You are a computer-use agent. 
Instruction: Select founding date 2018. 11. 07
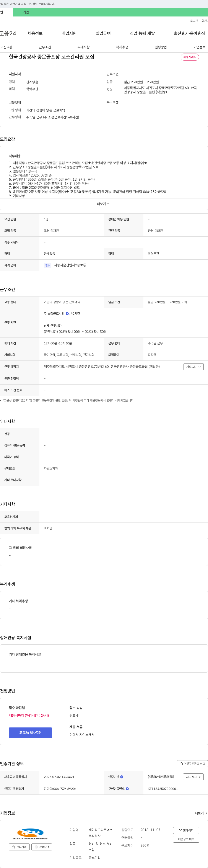tap(150, 830)
